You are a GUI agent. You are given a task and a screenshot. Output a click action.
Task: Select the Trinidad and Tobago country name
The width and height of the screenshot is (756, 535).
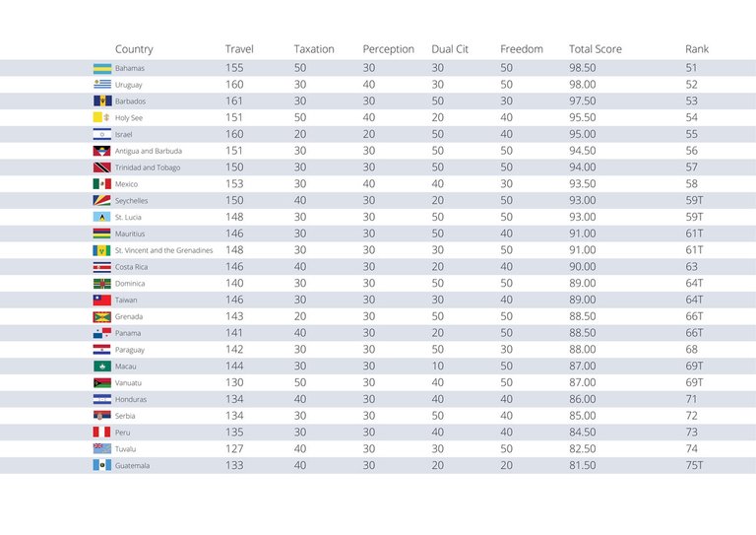[148, 167]
